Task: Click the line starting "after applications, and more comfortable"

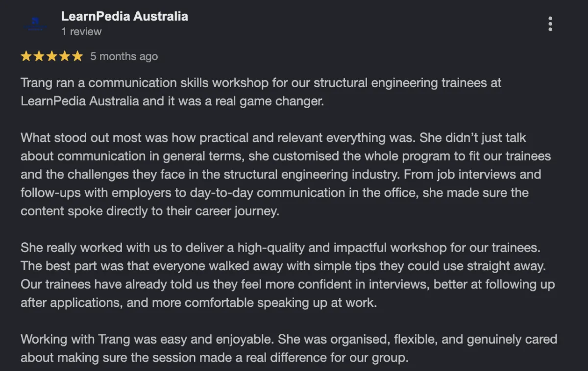Action: pyautogui.click(x=198, y=302)
